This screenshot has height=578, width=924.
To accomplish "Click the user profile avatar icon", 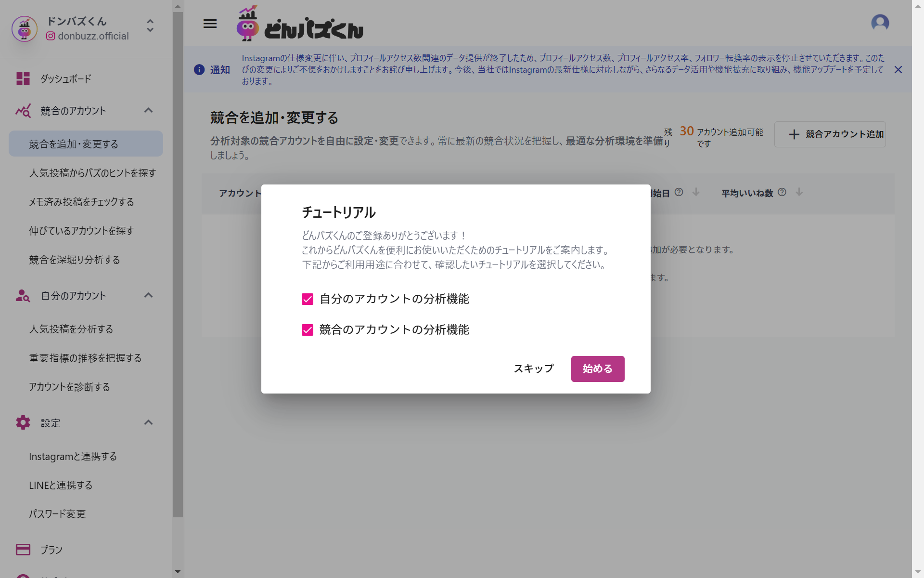I will 880,23.
